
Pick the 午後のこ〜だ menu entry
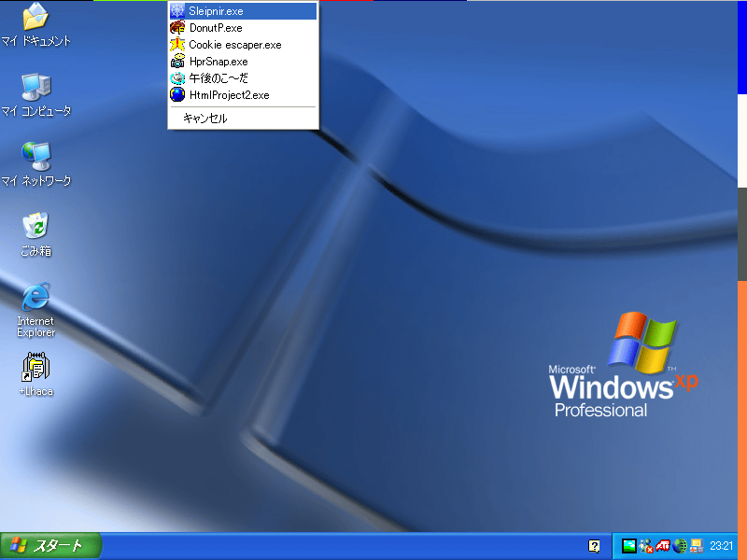click(x=243, y=78)
